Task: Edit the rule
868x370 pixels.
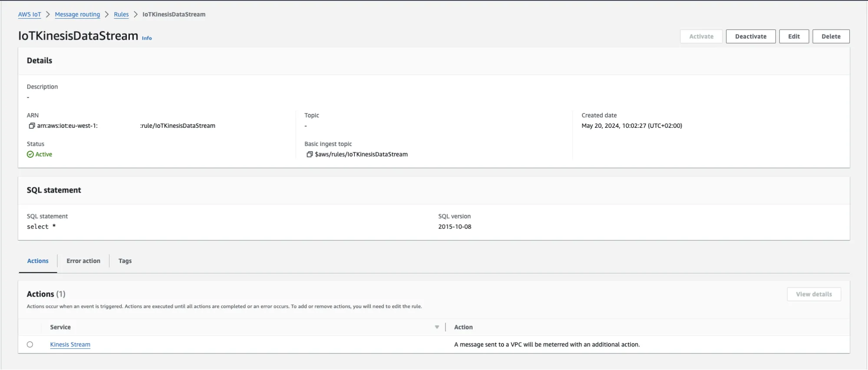Action: [x=794, y=37]
